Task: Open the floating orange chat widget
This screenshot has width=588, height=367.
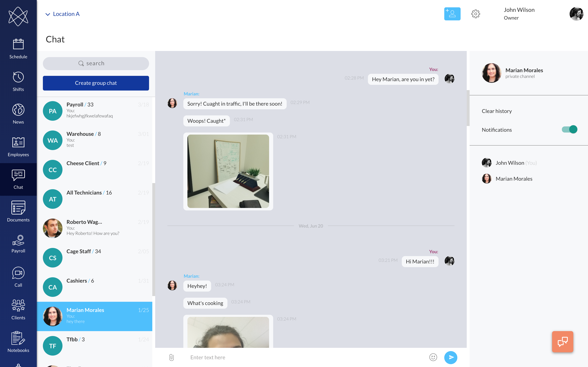Action: 562,342
